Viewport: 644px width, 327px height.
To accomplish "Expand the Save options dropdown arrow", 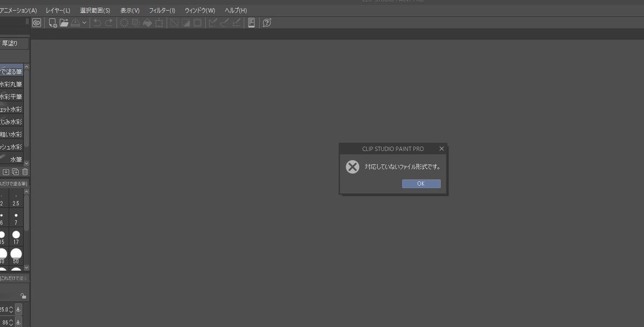I will click(84, 23).
